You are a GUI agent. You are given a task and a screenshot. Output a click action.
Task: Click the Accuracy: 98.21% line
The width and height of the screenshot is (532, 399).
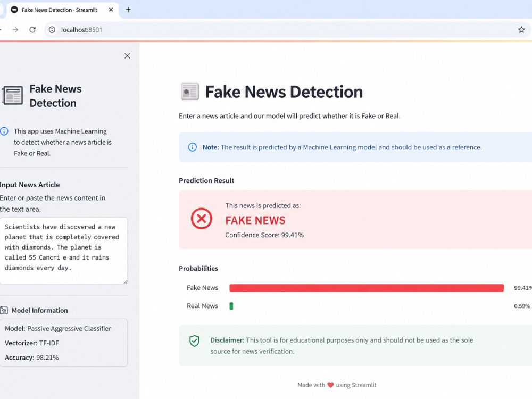[32, 358]
